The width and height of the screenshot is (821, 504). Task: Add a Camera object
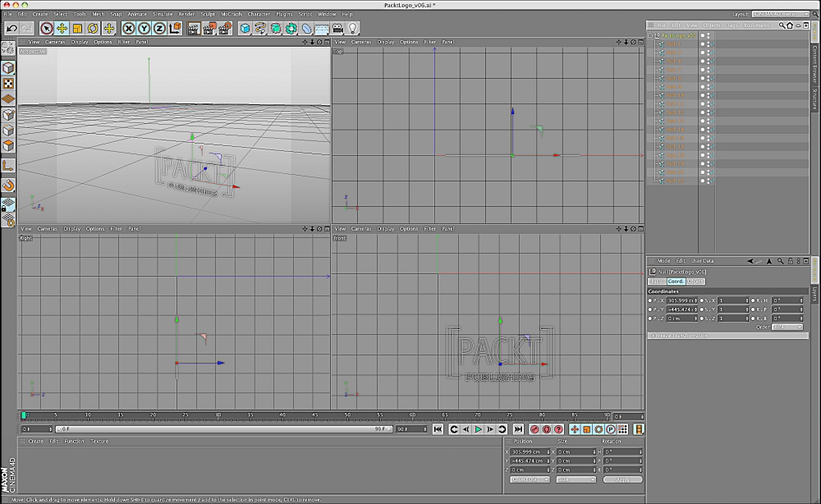[x=337, y=28]
